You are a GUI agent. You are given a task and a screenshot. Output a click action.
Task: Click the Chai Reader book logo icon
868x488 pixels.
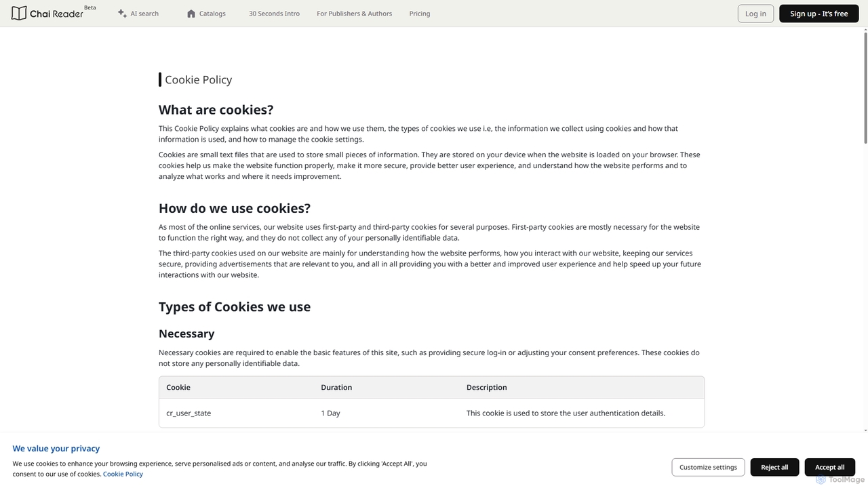pos(19,14)
